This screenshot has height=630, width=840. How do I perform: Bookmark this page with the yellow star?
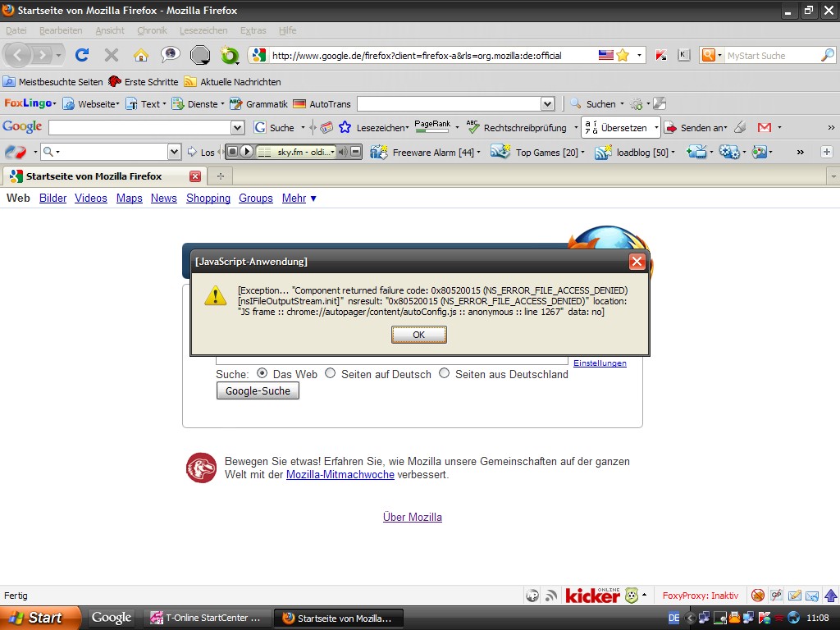click(x=623, y=55)
